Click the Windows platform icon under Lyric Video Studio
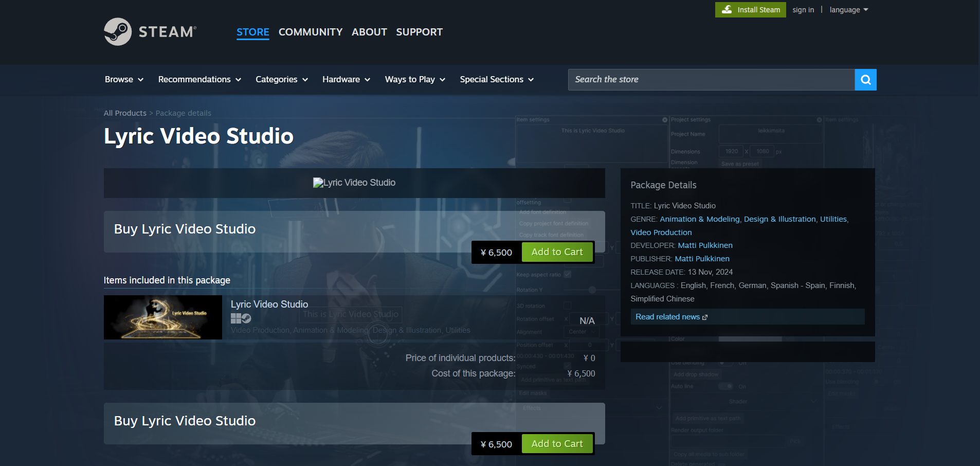The height and width of the screenshot is (466, 980). pyautogui.click(x=235, y=318)
